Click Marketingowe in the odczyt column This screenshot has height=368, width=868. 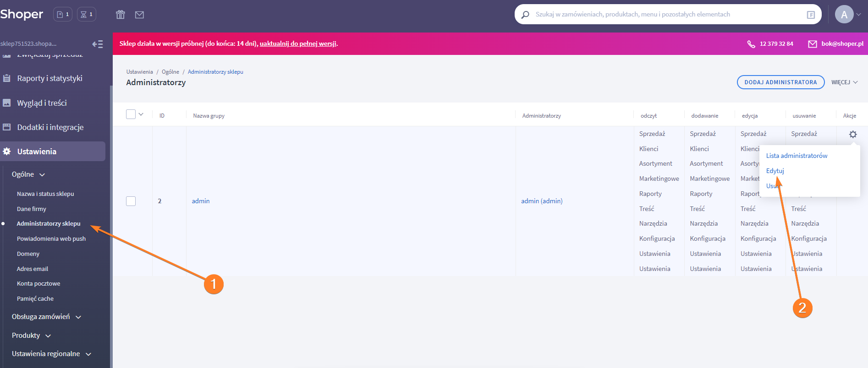click(x=659, y=179)
